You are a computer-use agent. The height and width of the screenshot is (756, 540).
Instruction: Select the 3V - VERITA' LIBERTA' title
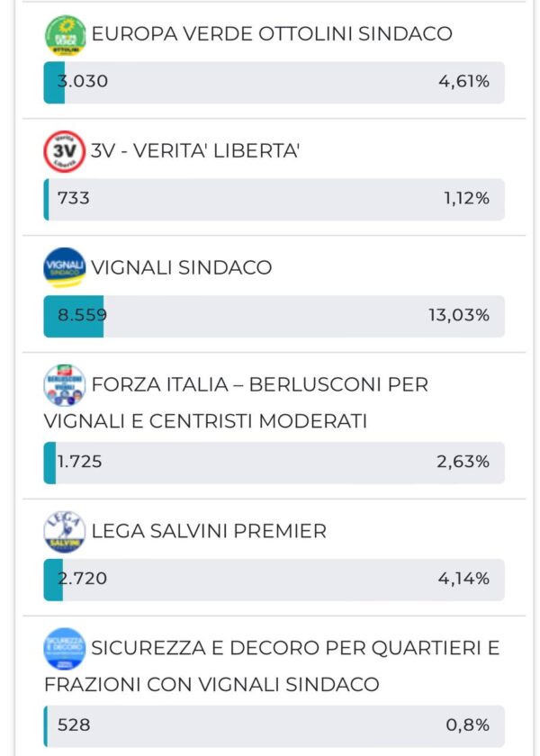pyautogui.click(x=195, y=151)
